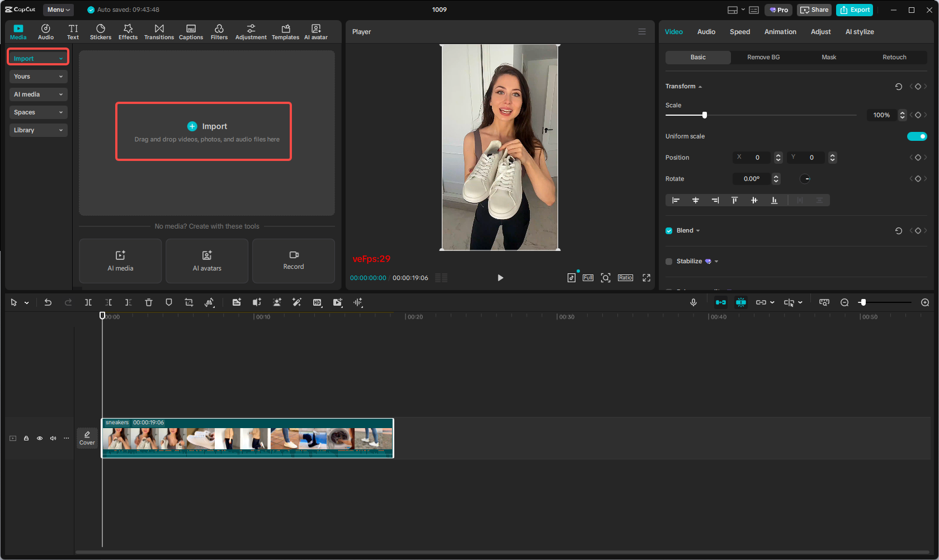Open the Filters panel

(x=219, y=31)
